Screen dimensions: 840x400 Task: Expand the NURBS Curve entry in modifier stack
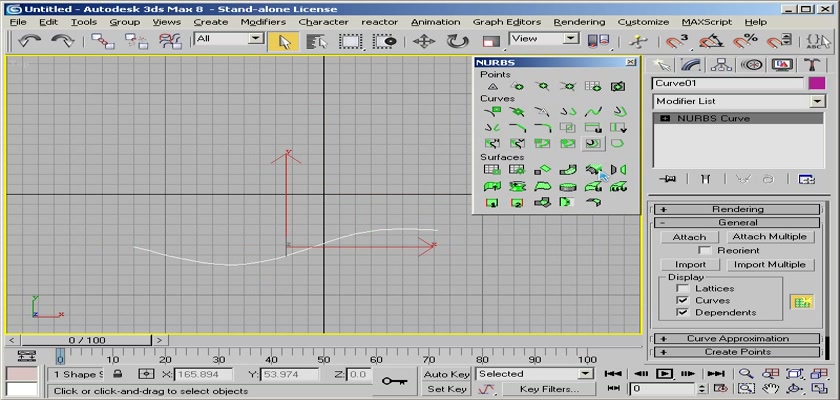click(665, 118)
